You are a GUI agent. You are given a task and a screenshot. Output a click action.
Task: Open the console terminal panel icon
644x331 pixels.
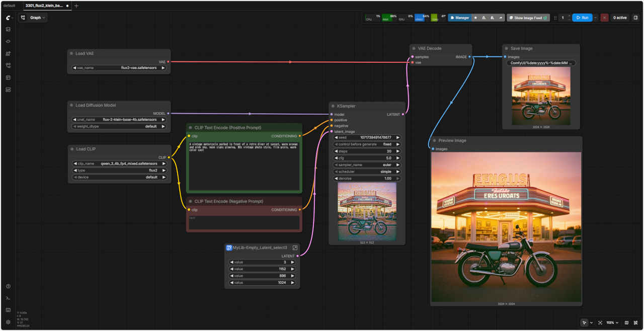tap(8, 298)
